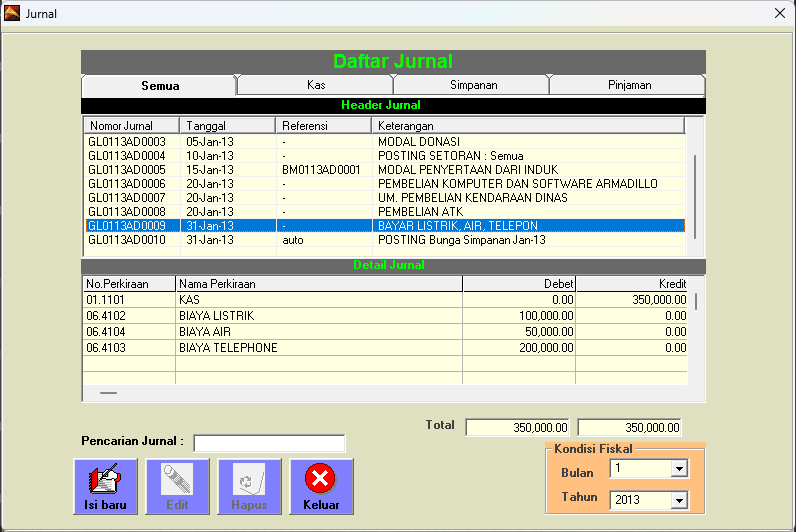Click the Nomor Jurnal column header
The image size is (796, 532).
click(x=131, y=126)
